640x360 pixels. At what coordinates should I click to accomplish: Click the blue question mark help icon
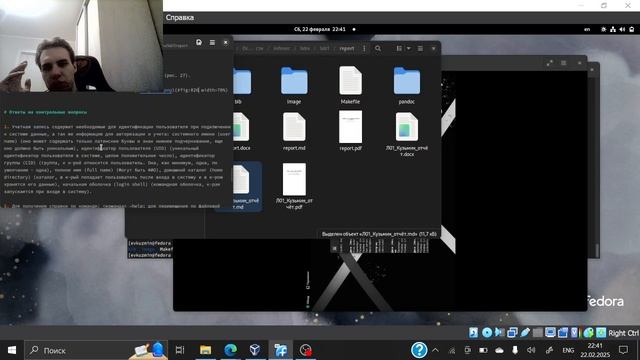coord(419,350)
